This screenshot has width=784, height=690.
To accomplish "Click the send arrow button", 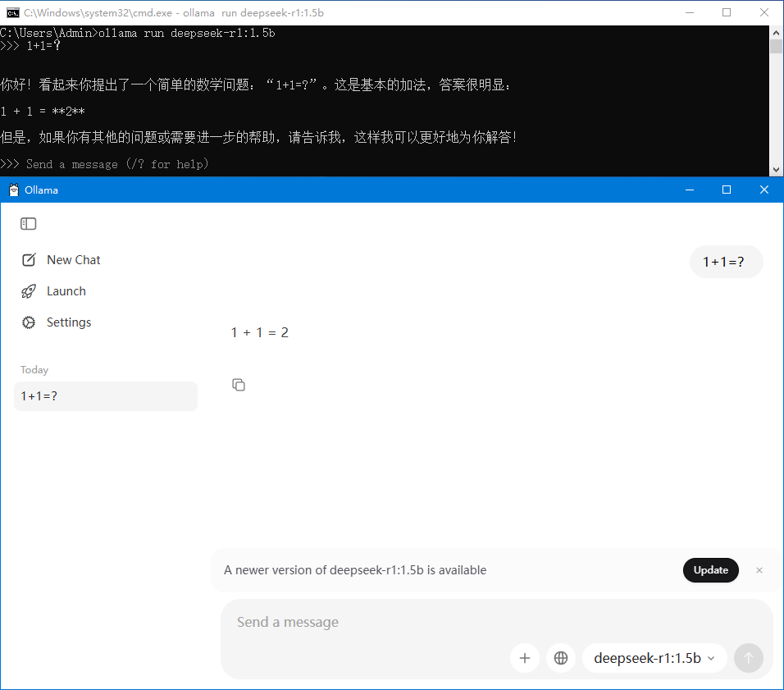I will click(749, 658).
